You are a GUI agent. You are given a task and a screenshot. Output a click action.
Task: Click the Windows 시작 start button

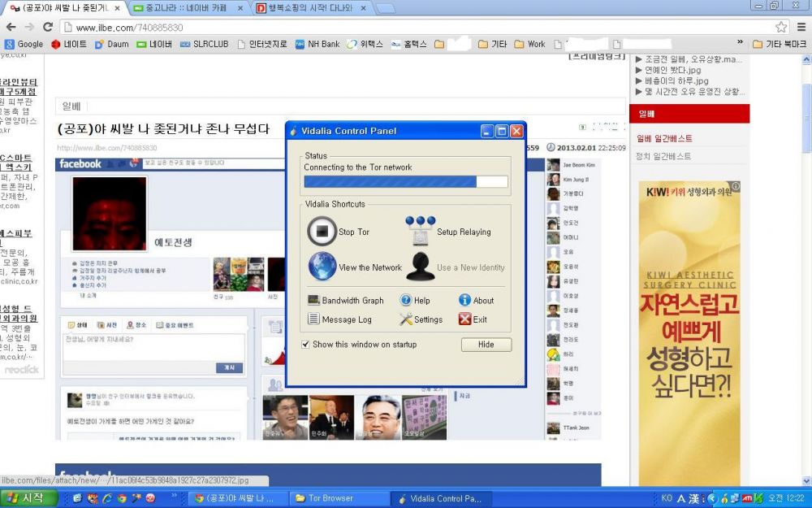click(29, 498)
